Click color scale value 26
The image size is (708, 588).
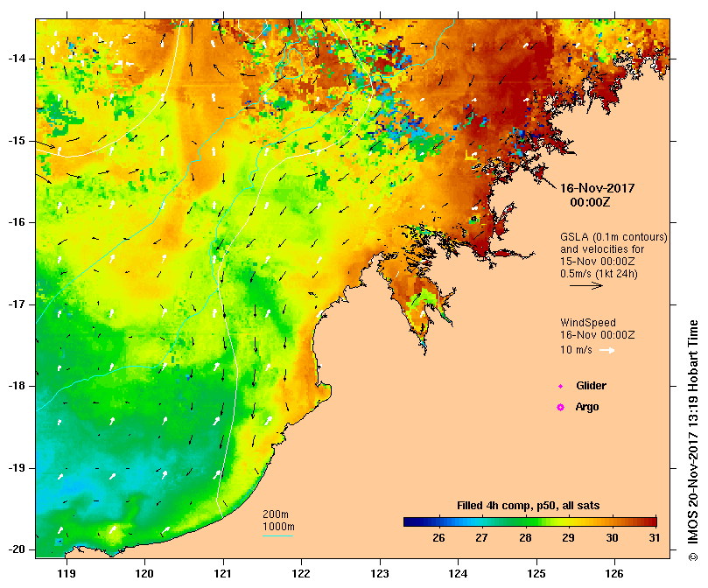[438, 538]
